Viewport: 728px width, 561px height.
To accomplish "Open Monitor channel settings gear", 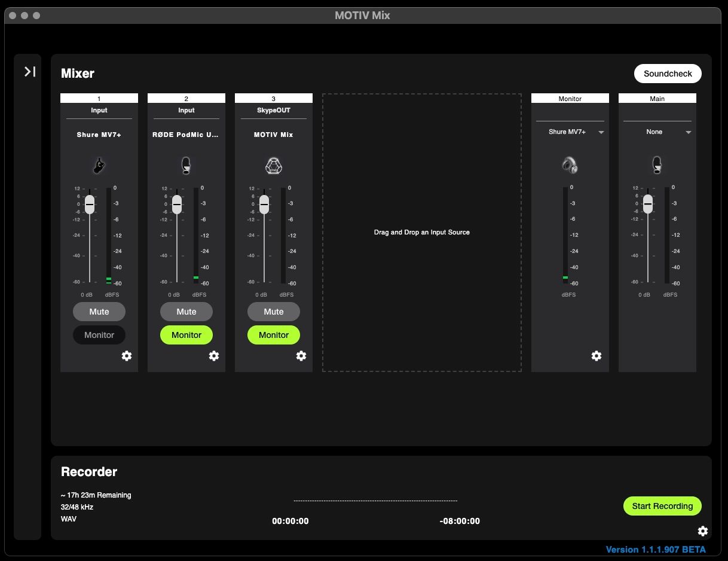I will [597, 356].
